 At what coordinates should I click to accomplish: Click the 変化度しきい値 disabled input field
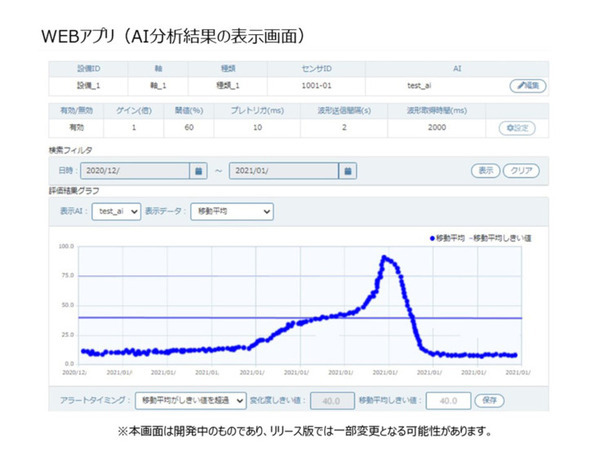pyautogui.click(x=327, y=400)
